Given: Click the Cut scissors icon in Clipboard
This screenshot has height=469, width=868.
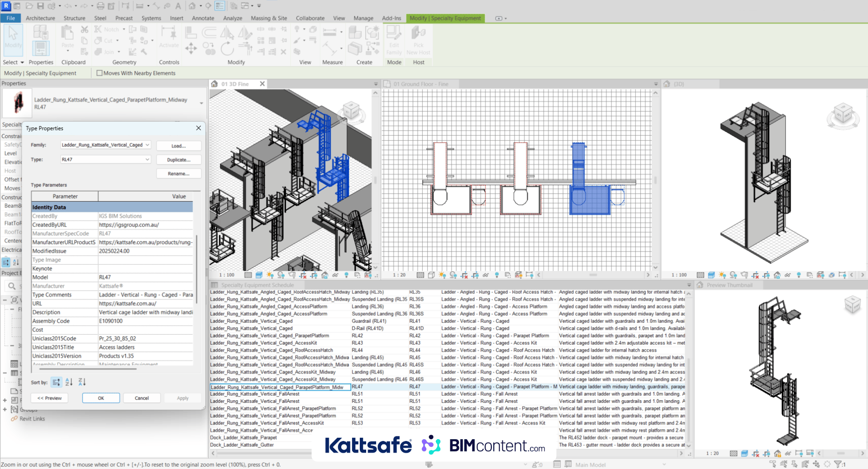Looking at the screenshot, I should [x=85, y=29].
